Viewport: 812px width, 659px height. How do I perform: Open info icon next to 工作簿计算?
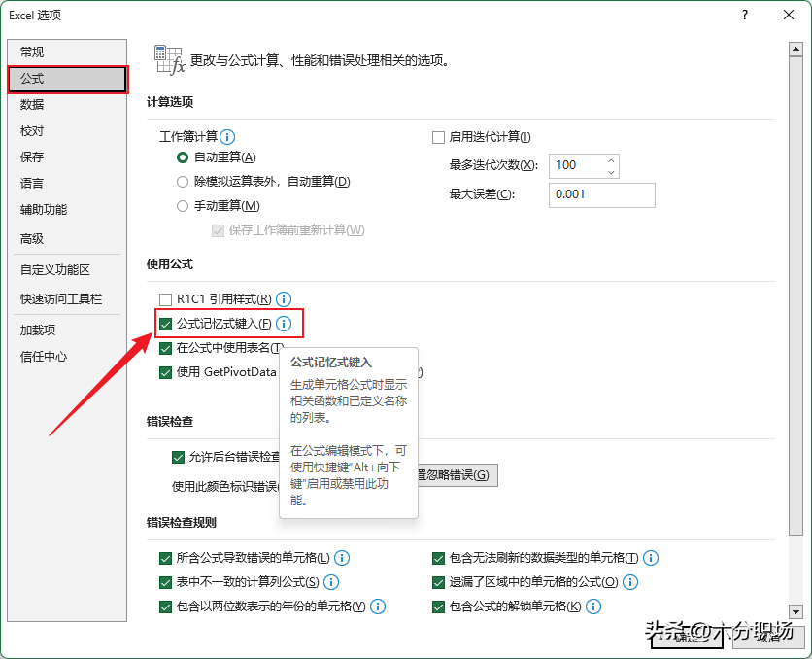pos(227,137)
